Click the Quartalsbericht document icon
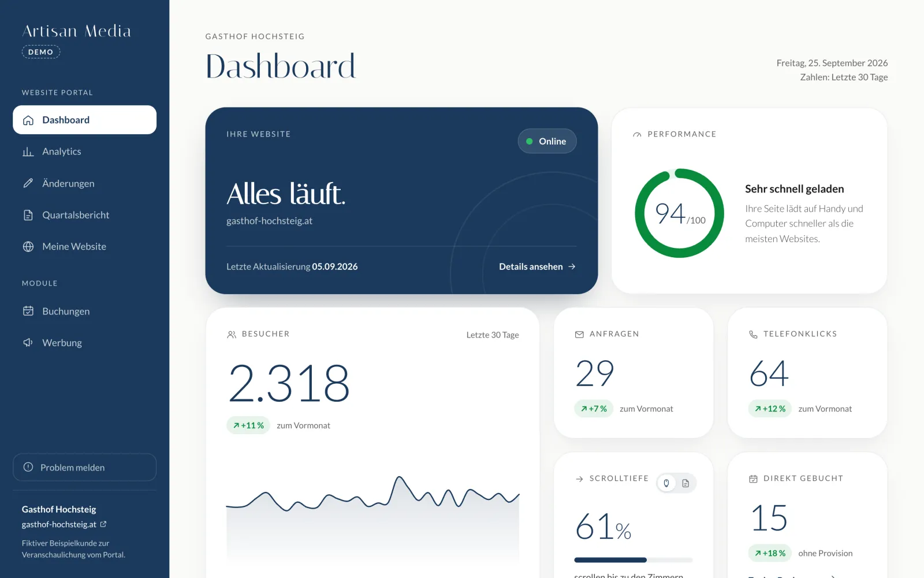The image size is (924, 578). pos(28,215)
